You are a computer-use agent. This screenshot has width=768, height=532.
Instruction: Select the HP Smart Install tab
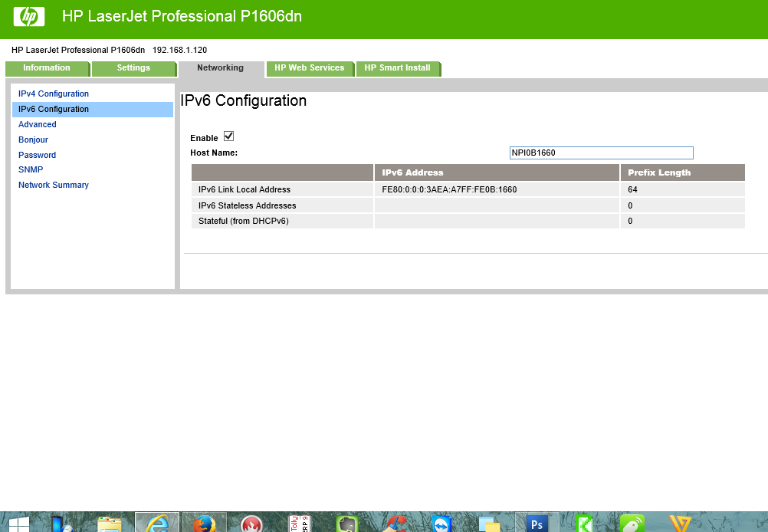(398, 68)
